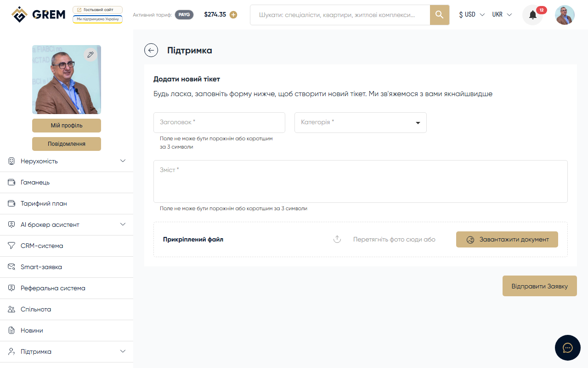
Task: Click the Відправити Заявку button
Action: (539, 286)
